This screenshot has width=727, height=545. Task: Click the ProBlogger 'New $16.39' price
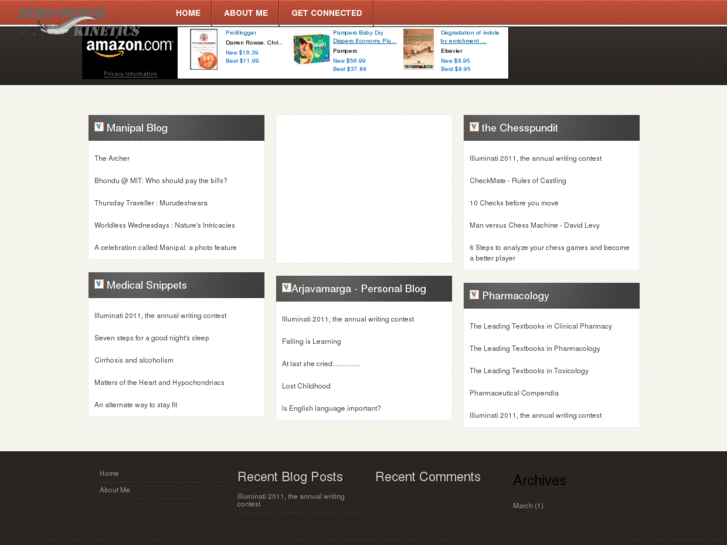[x=242, y=52]
